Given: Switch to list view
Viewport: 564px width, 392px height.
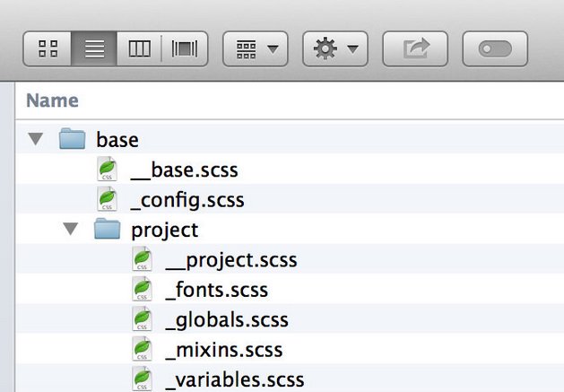Looking at the screenshot, I should click(x=94, y=49).
